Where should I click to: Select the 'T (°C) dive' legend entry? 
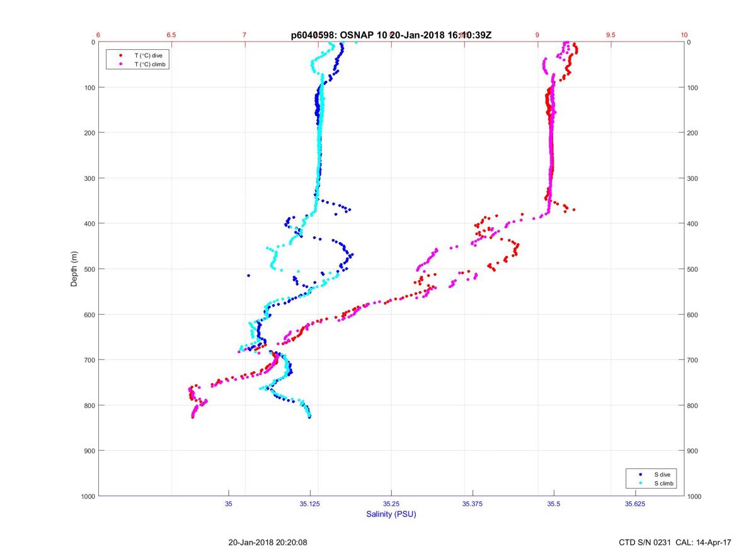(x=148, y=55)
